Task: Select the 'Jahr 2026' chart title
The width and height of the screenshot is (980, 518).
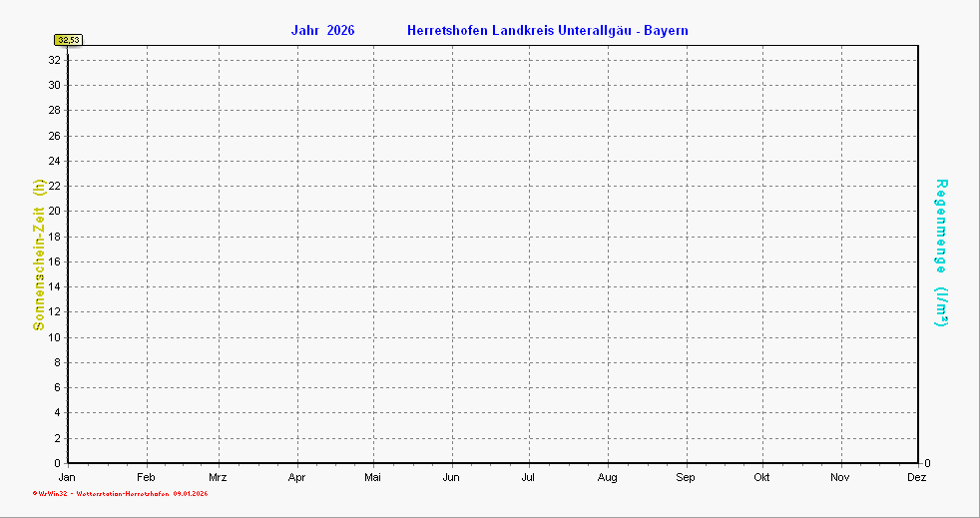Action: [x=322, y=30]
